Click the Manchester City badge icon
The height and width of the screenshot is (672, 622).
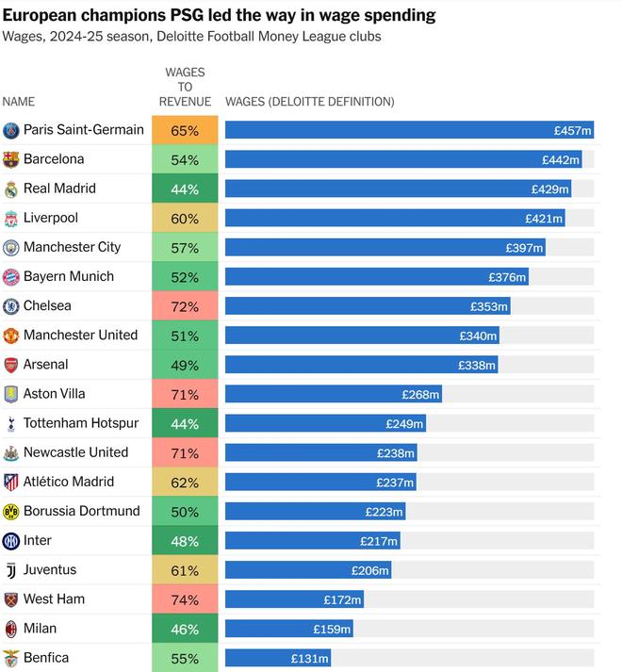(11, 247)
